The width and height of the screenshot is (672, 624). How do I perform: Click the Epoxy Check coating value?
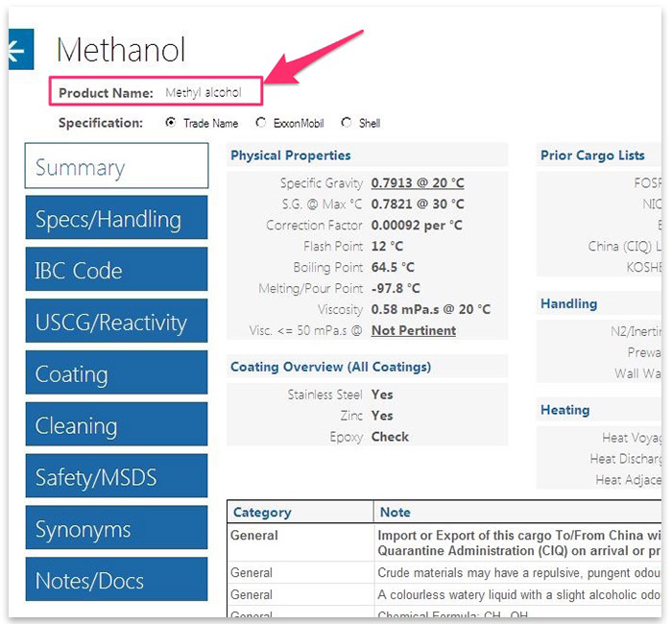[390, 437]
